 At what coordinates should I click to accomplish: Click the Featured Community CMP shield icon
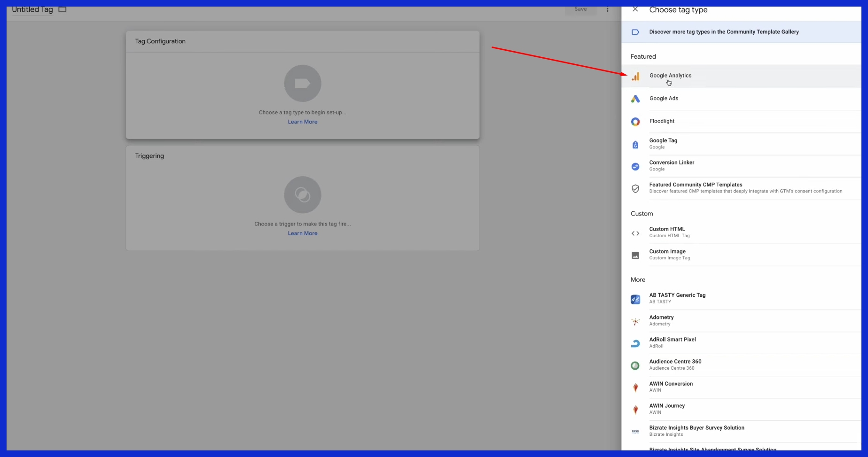[635, 189]
